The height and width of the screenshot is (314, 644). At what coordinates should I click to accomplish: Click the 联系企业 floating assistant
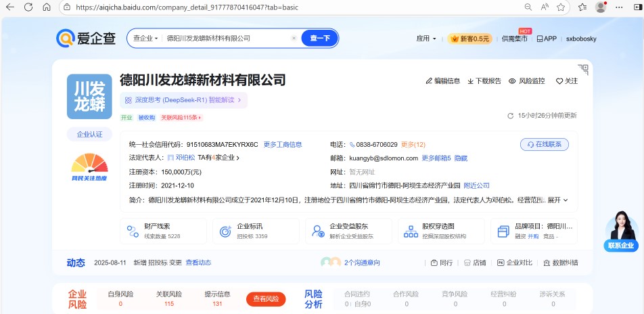(x=622, y=231)
